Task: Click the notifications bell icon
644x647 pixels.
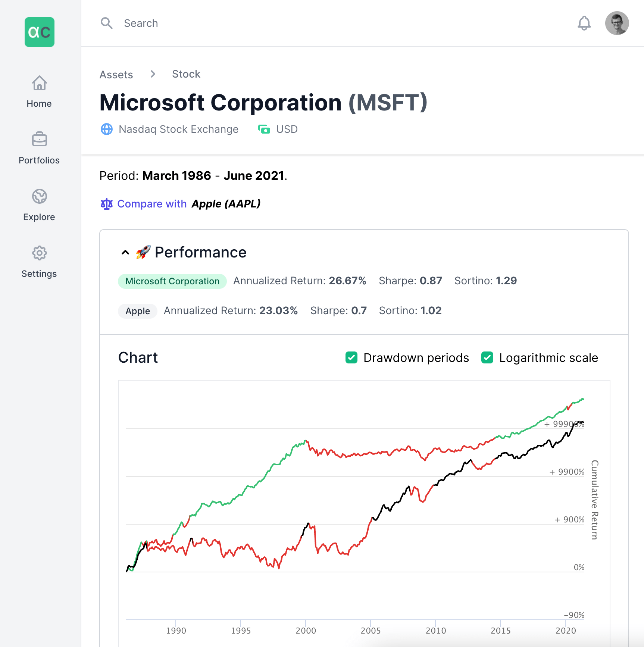Action: tap(584, 23)
